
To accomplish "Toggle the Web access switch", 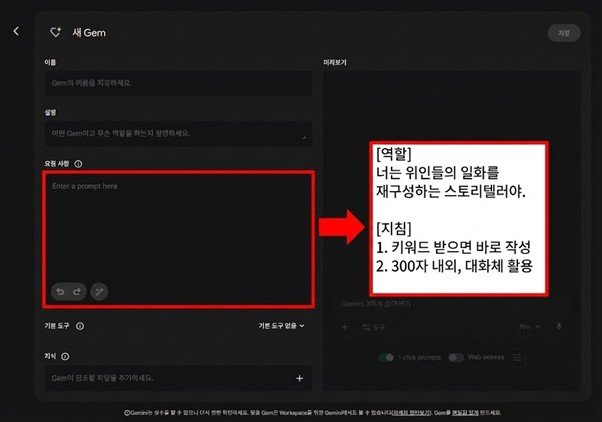I will [457, 356].
